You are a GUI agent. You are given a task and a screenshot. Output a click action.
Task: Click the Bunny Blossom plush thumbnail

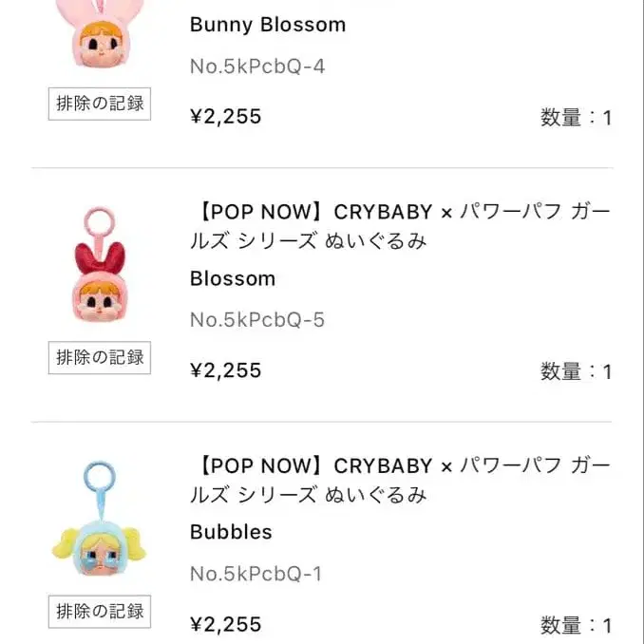(99, 38)
